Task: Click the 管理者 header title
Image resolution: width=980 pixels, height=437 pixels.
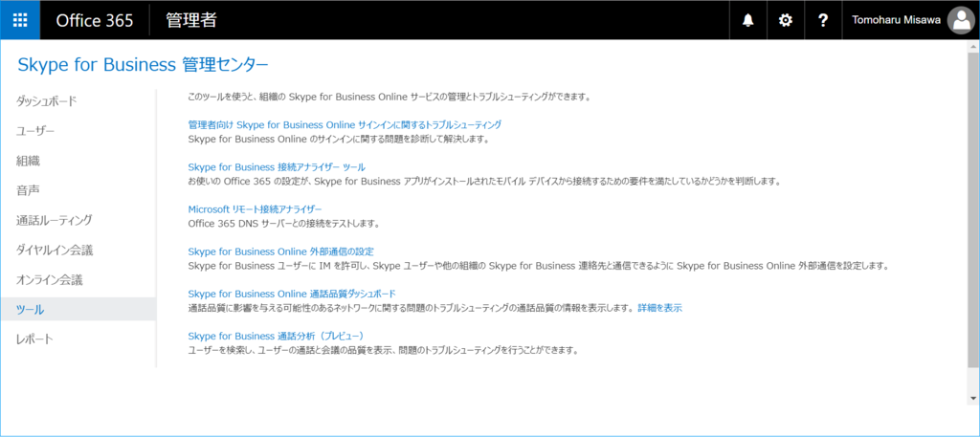Action: coord(191,20)
